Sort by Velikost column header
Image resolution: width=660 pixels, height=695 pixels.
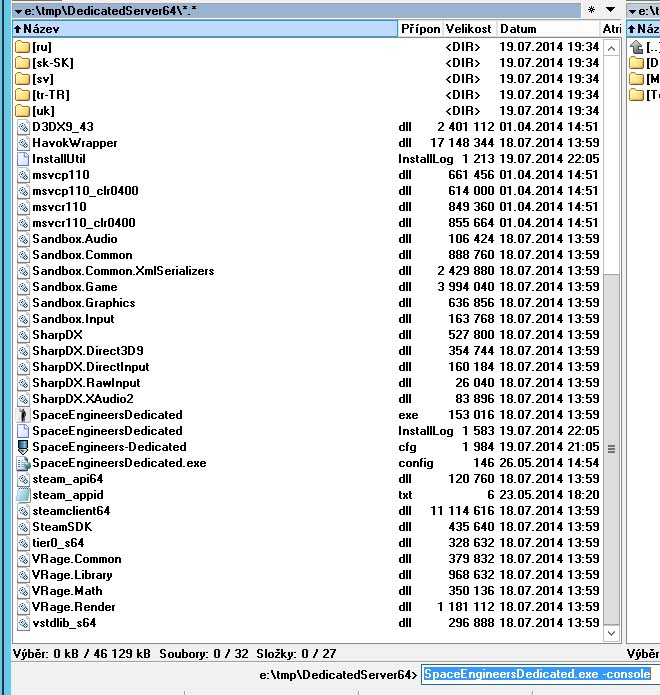(469, 29)
